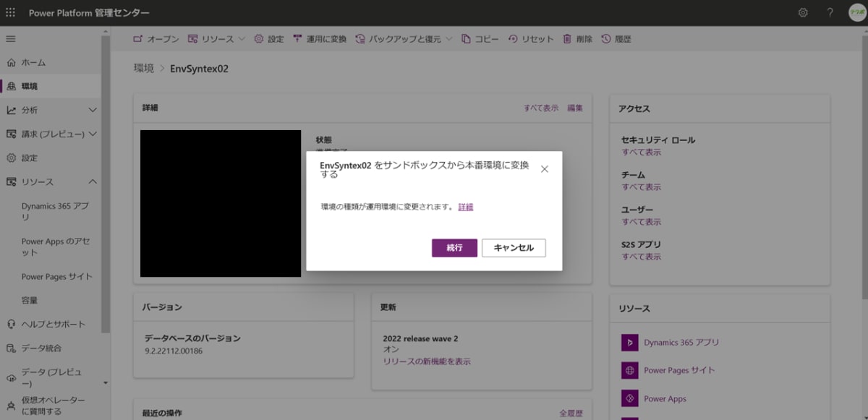
Task: Click the ヘルプとサポート headset icon
Action: coord(11,324)
